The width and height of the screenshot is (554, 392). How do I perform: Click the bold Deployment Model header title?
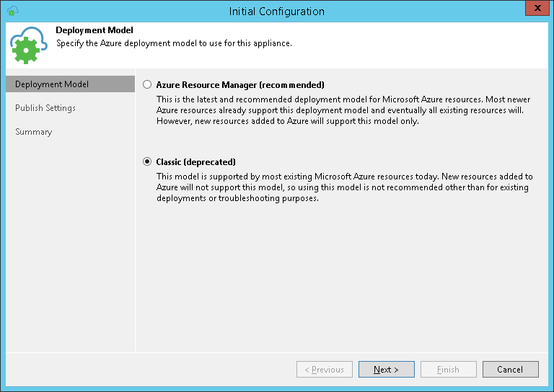point(94,31)
